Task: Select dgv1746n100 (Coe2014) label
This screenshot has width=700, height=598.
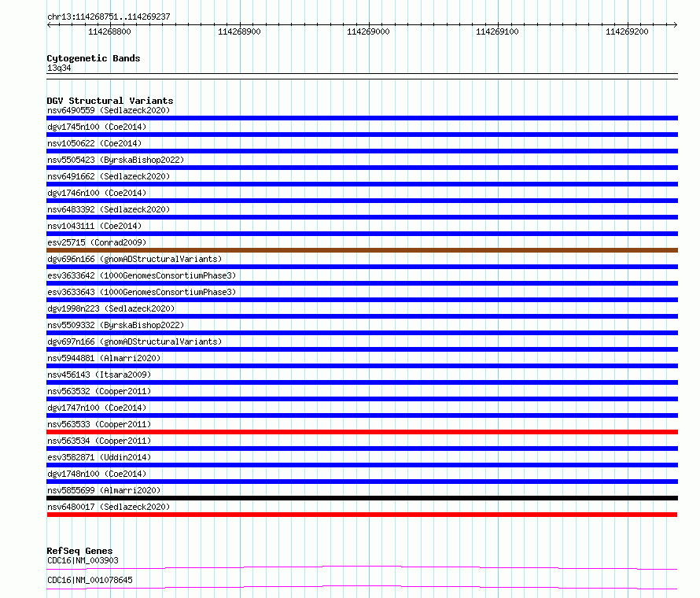Action: [x=97, y=193]
